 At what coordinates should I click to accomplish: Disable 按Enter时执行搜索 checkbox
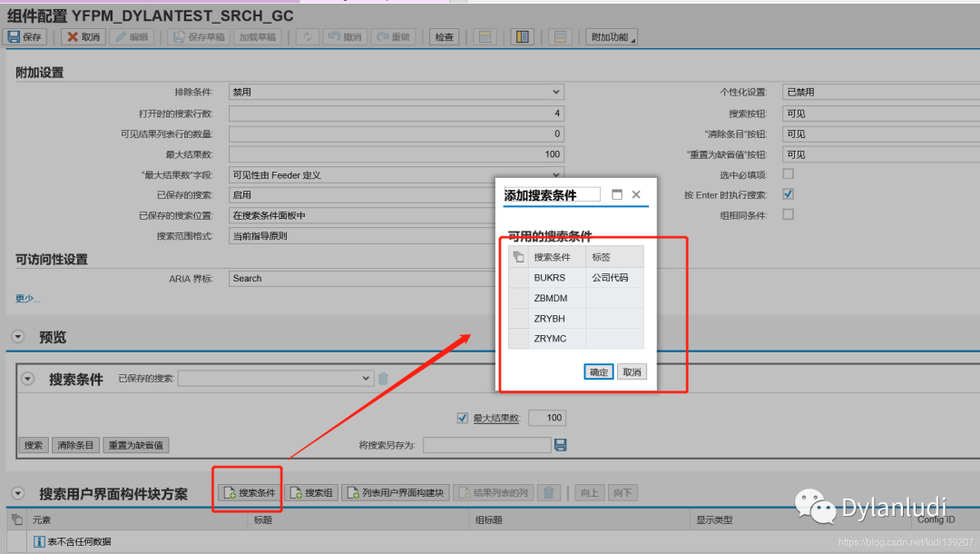tap(788, 193)
